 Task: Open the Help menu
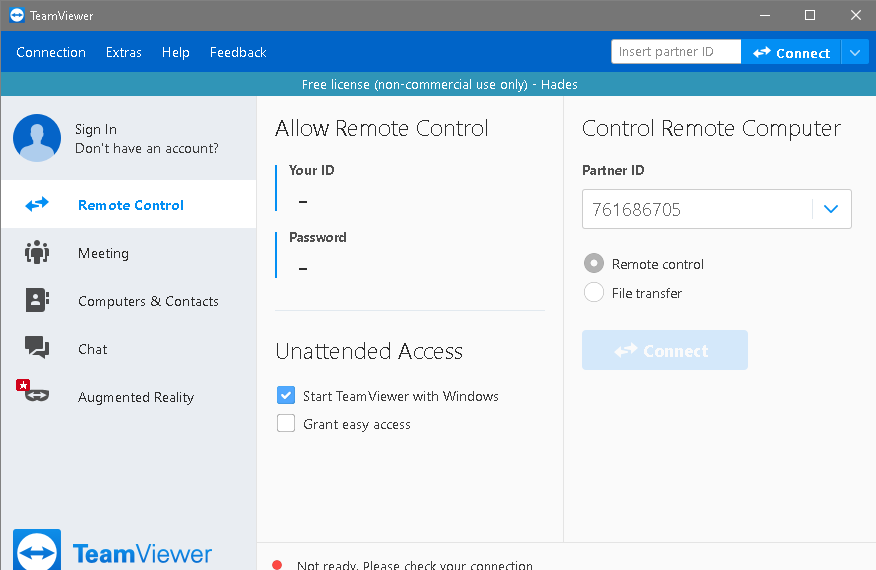click(175, 53)
